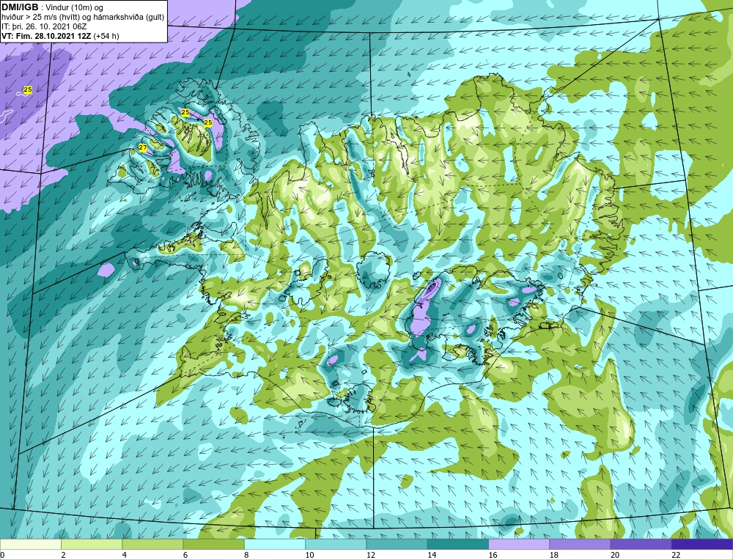Pick the 4–6 m/s medium green legend swatch
Viewport: 733px width, 560px height.
pos(152,544)
